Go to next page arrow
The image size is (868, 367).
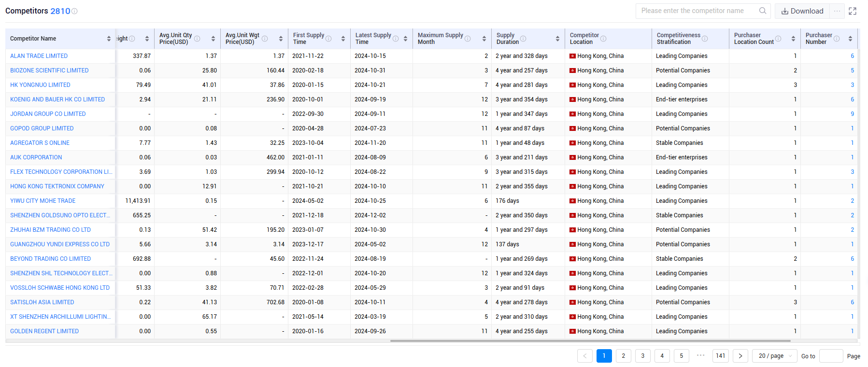click(x=740, y=356)
